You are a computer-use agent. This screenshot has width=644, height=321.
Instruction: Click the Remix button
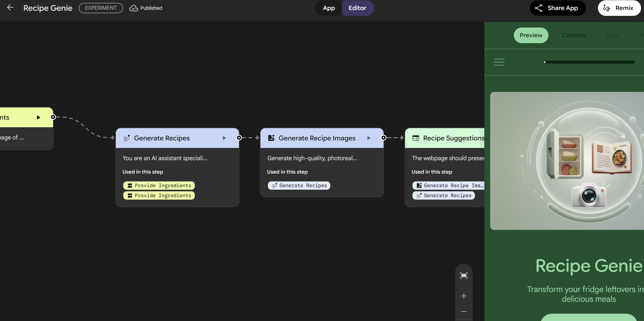(619, 8)
